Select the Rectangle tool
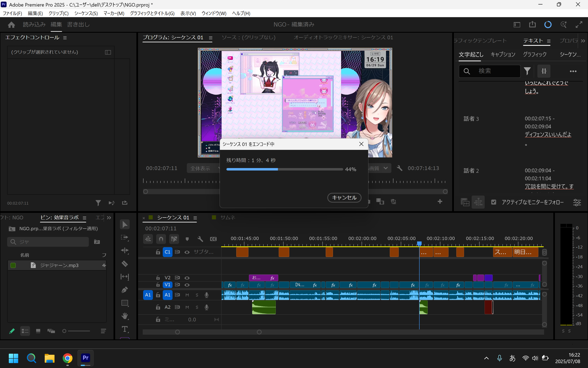The height and width of the screenshot is (368, 588). pyautogui.click(x=125, y=303)
